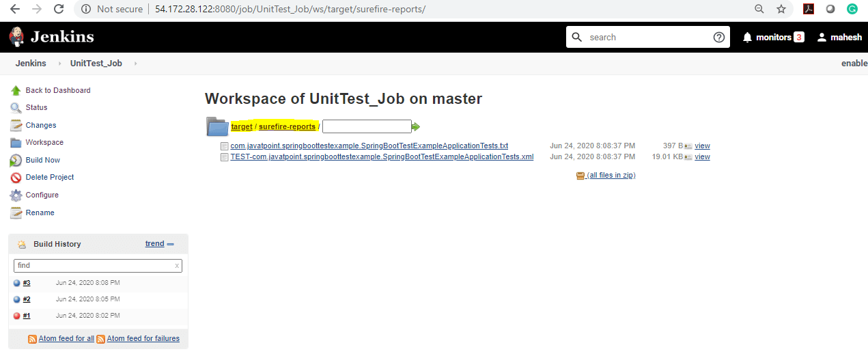Open the target folder link
Viewport: 868px width, 356px height.
tap(242, 126)
